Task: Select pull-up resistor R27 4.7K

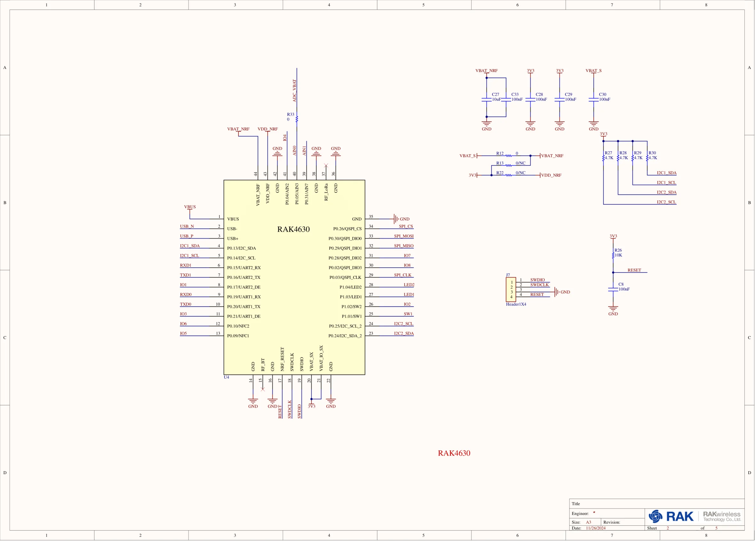Action: click(x=603, y=158)
